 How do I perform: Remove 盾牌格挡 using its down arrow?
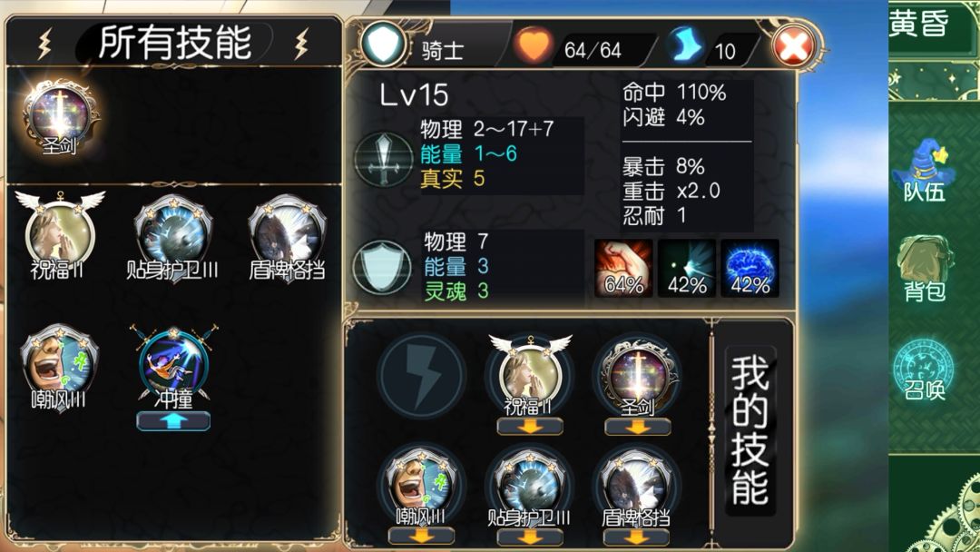point(636,536)
